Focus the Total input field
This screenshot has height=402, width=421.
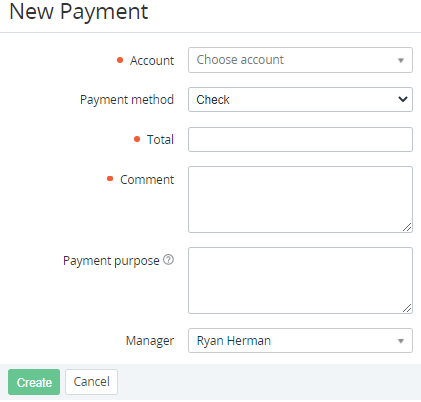[x=300, y=139]
